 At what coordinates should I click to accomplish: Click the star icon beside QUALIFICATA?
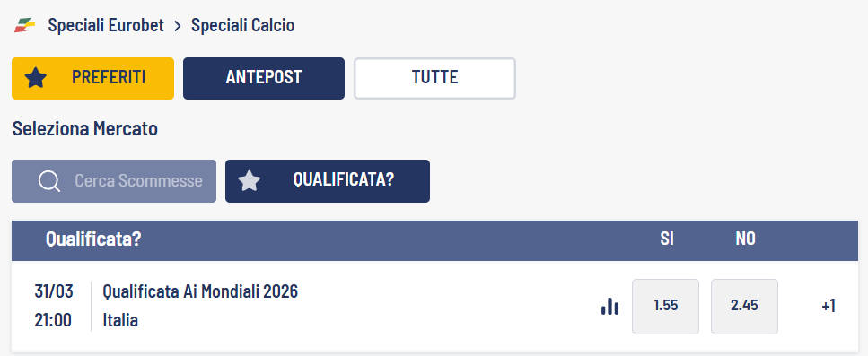pyautogui.click(x=250, y=181)
